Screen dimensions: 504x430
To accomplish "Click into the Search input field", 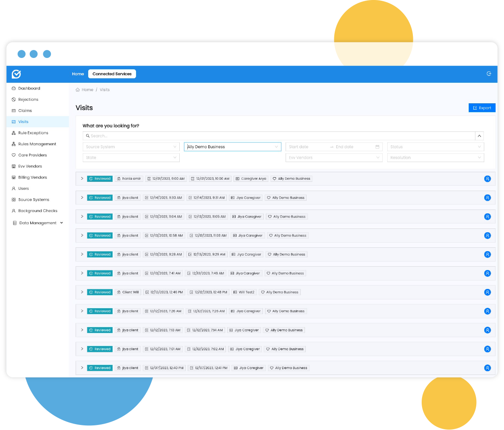I will [x=277, y=136].
